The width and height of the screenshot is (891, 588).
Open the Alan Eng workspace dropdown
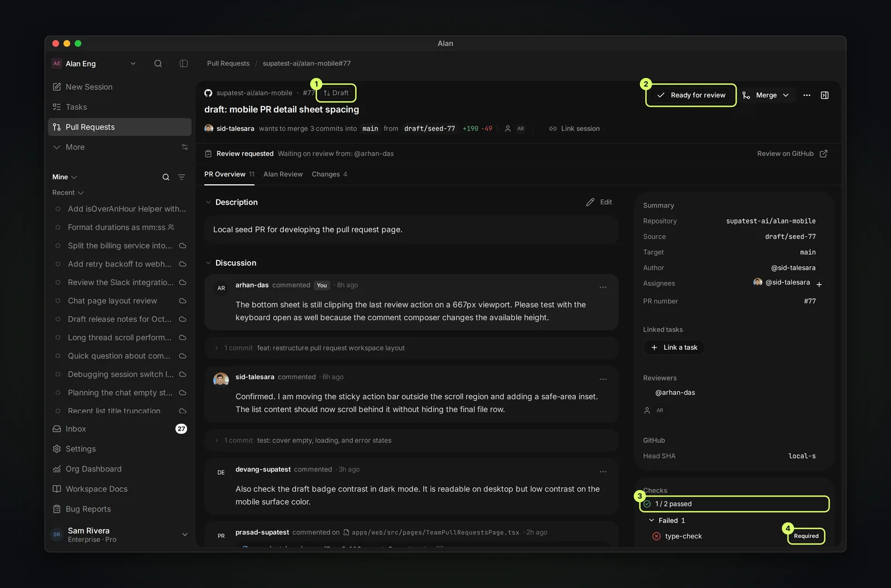[x=133, y=63]
